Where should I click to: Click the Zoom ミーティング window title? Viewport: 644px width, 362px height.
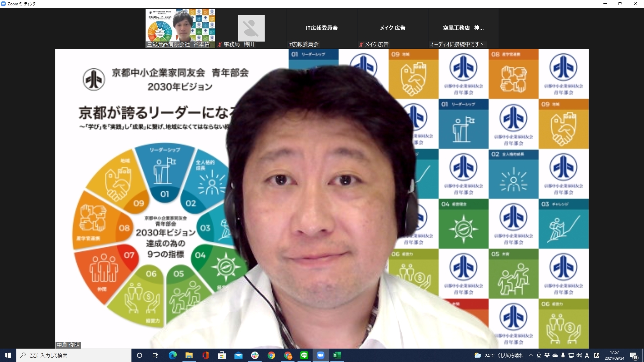(x=21, y=4)
